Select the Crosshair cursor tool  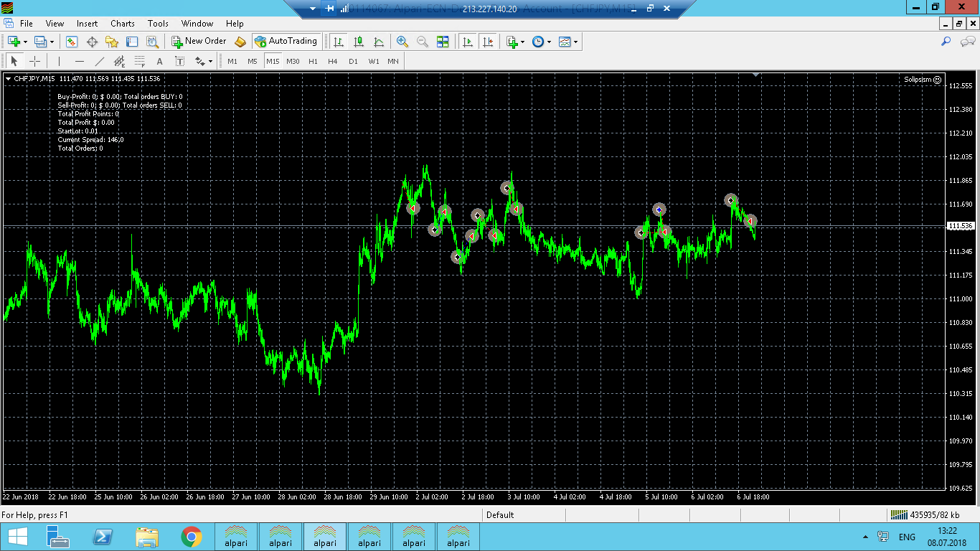(x=34, y=61)
